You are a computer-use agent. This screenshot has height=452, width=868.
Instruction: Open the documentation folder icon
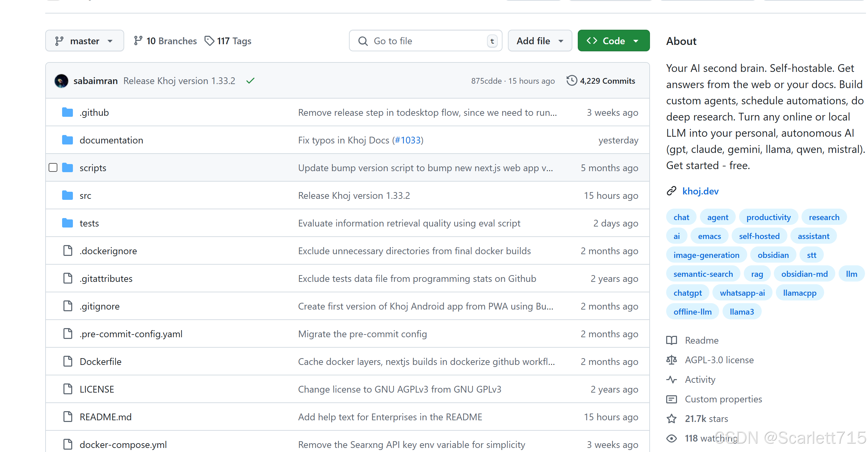[x=67, y=140]
